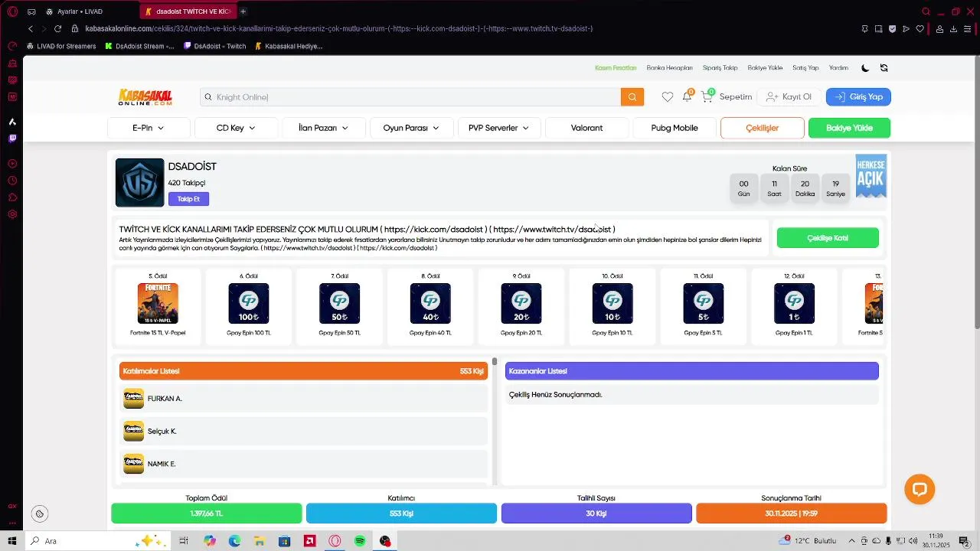Open the Sipariş Takip link
Viewport: 980px width, 551px height.
[720, 68]
